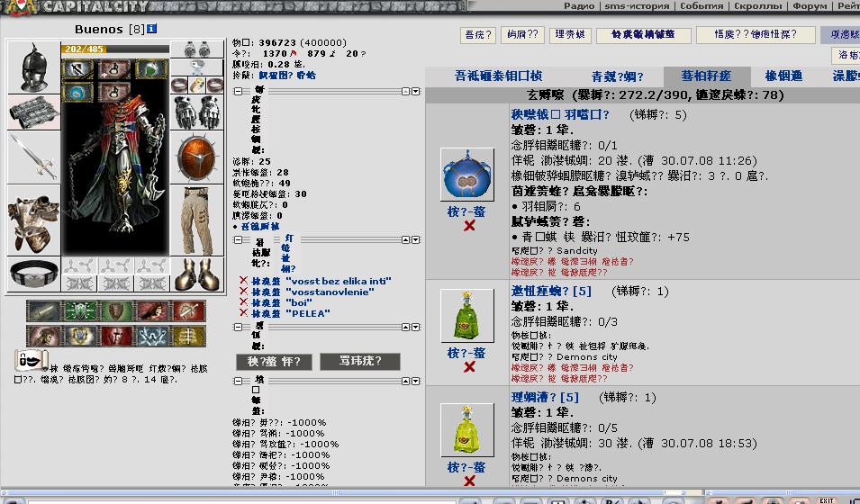This screenshot has height=504, width=860.
Task: Move the stats section up with its up arrow
Action: pyautogui.click(x=406, y=91)
